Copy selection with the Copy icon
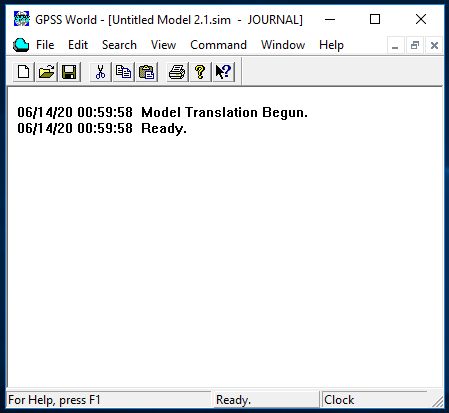 click(x=123, y=72)
